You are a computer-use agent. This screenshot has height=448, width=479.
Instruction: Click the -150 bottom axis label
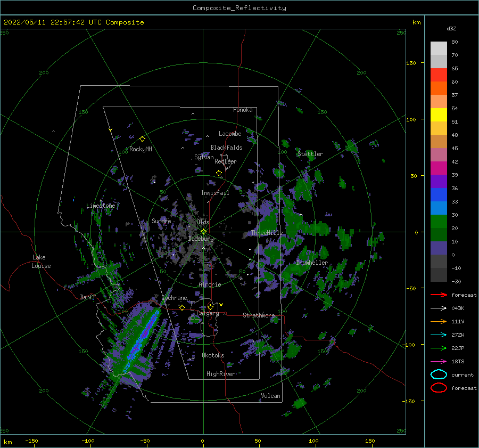[x=31, y=441]
